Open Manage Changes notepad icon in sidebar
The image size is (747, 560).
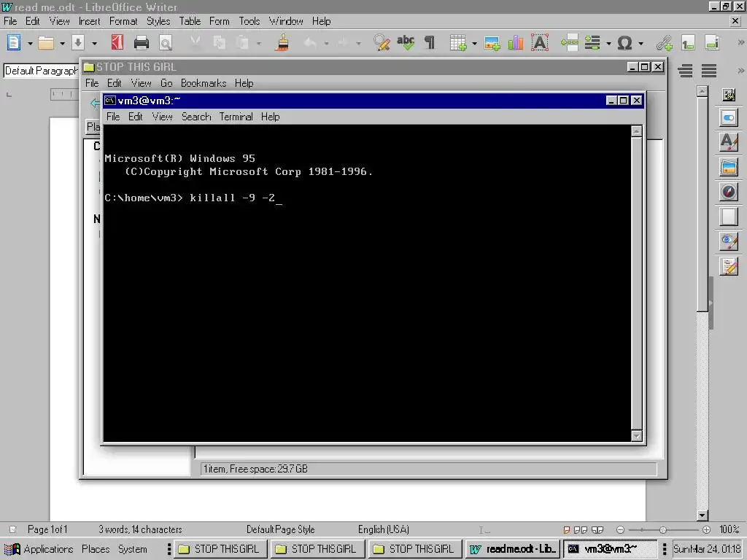coord(729,266)
